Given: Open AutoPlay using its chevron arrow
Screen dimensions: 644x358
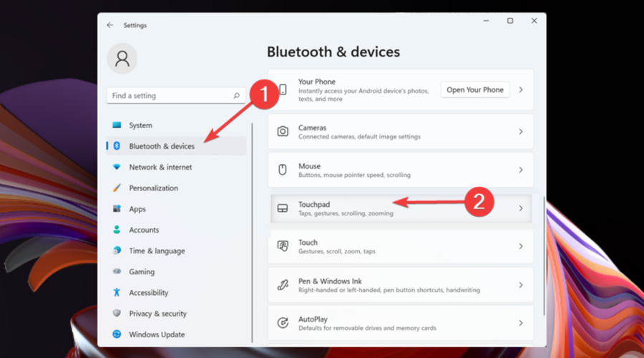Looking at the screenshot, I should pyautogui.click(x=521, y=323).
